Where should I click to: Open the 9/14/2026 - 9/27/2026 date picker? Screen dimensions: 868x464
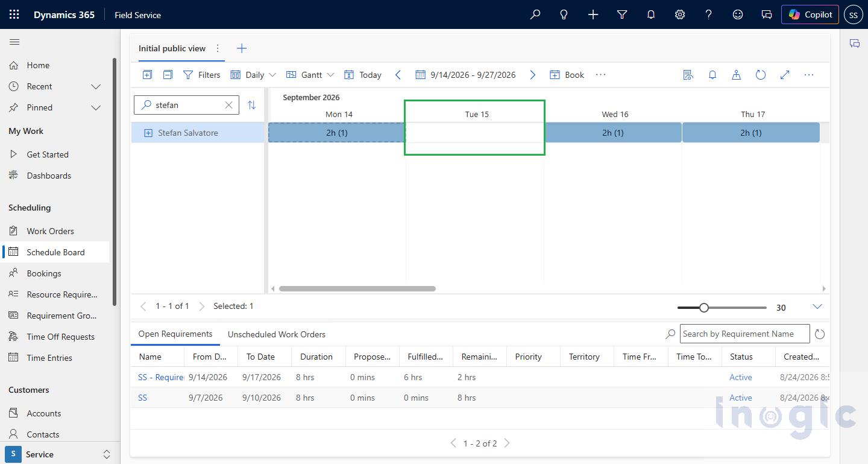coord(466,75)
